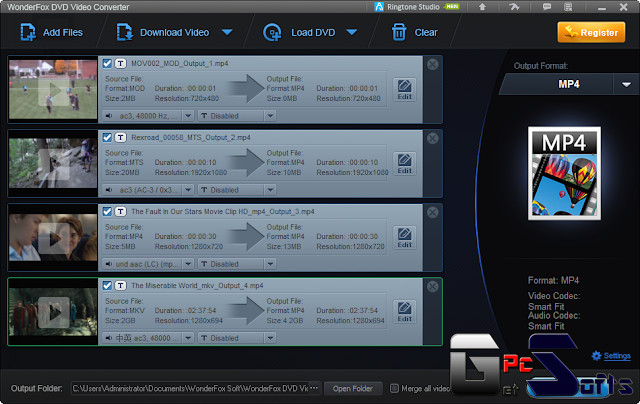Screen dimensions: 640x404
Task: Remove Rexroad_00058_MTS_Output_2.mp4 from list
Action: (433, 138)
